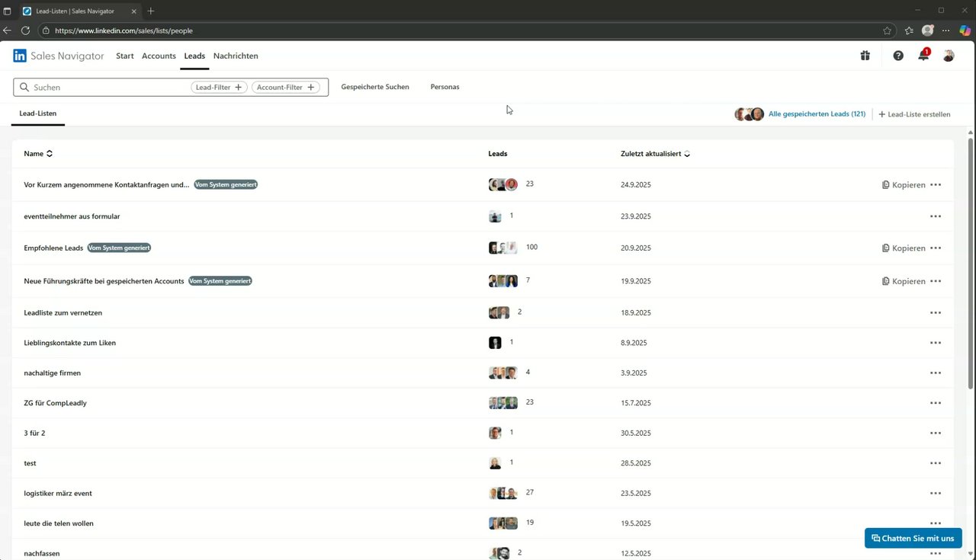Click the browser back arrow
This screenshot has width=976, height=560.
point(8,30)
